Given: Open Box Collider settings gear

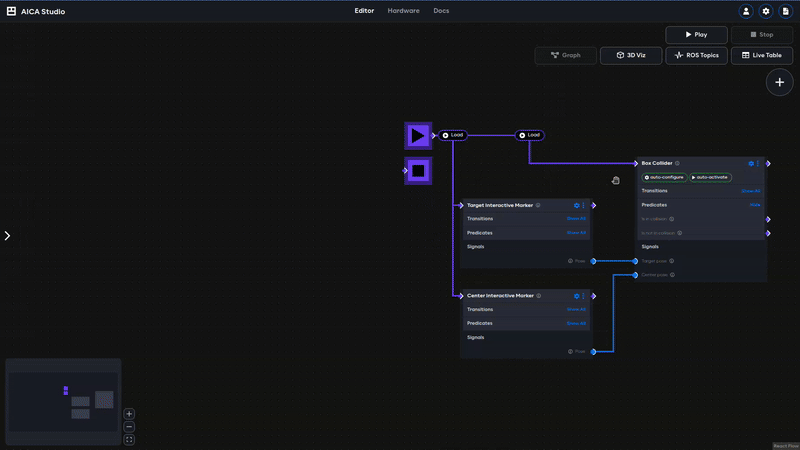Looking at the screenshot, I should click(x=751, y=163).
